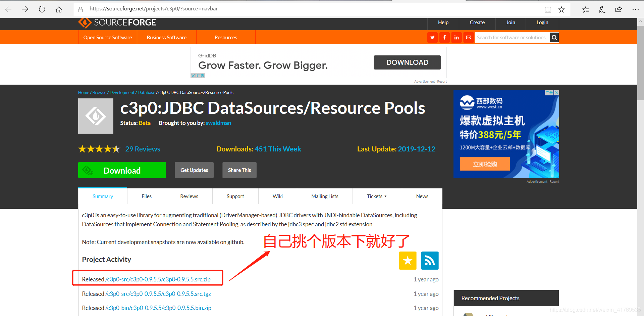Click the five-star rating display

(99, 149)
